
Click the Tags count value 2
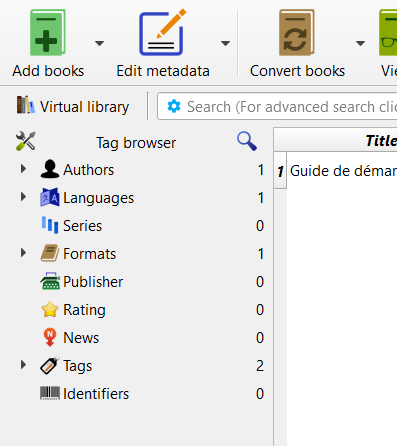260,366
